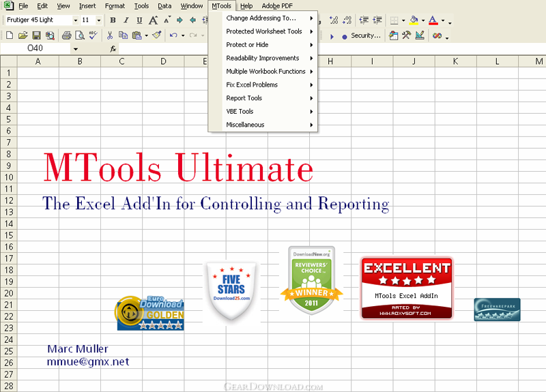Image resolution: width=546 pixels, height=392 pixels.
Task: Run macro with play arrow icon
Action: (332, 36)
